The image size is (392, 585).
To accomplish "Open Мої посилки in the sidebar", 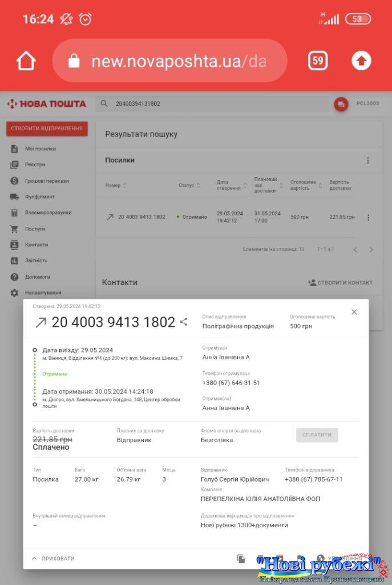I will [x=41, y=149].
